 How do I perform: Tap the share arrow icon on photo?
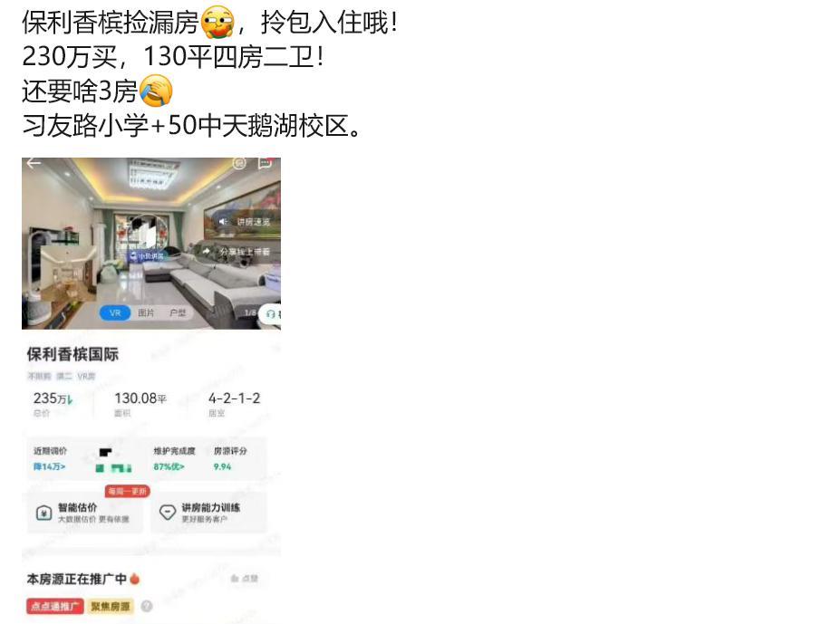click(207, 251)
